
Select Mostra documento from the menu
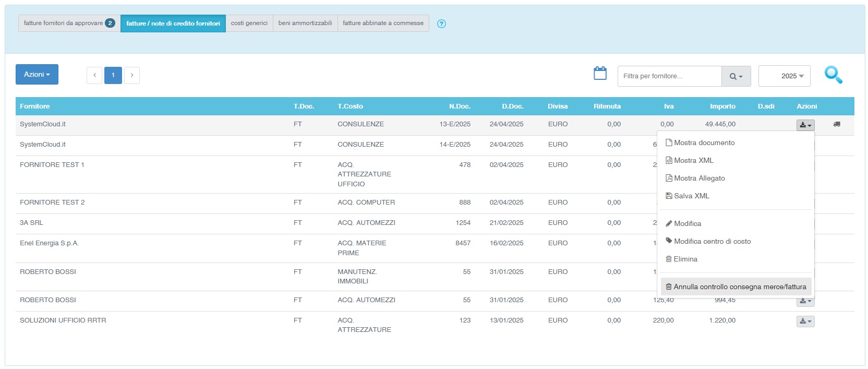click(704, 142)
